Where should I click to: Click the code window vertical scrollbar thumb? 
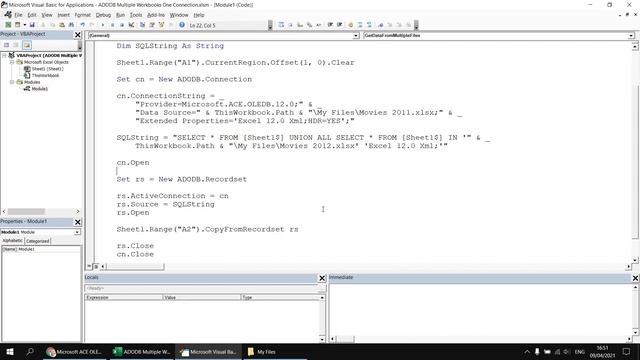[635, 161]
